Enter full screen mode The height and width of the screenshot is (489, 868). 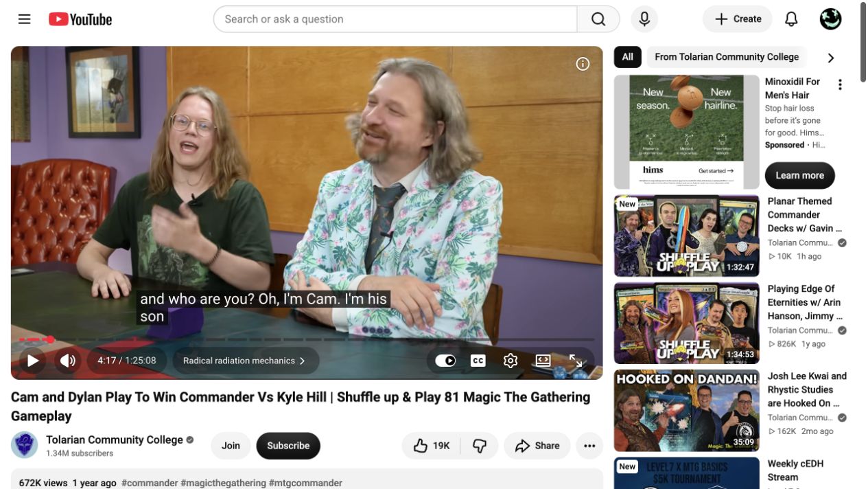[576, 361]
